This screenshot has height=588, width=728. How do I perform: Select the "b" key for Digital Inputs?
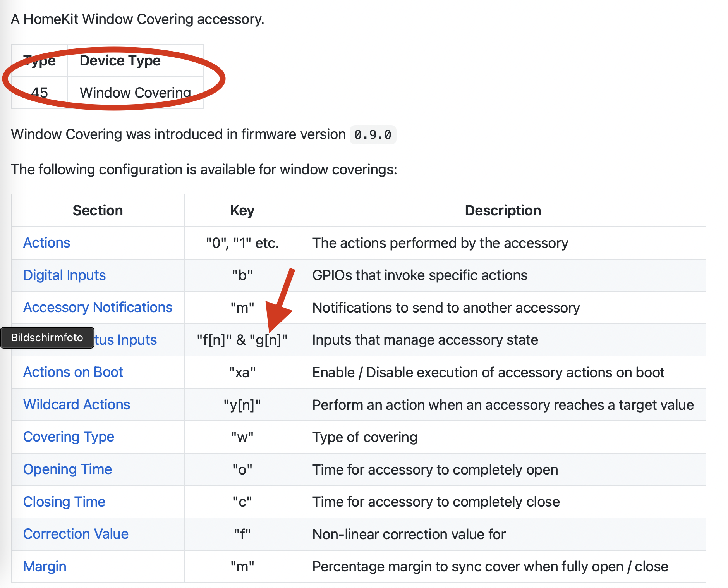pos(242,275)
